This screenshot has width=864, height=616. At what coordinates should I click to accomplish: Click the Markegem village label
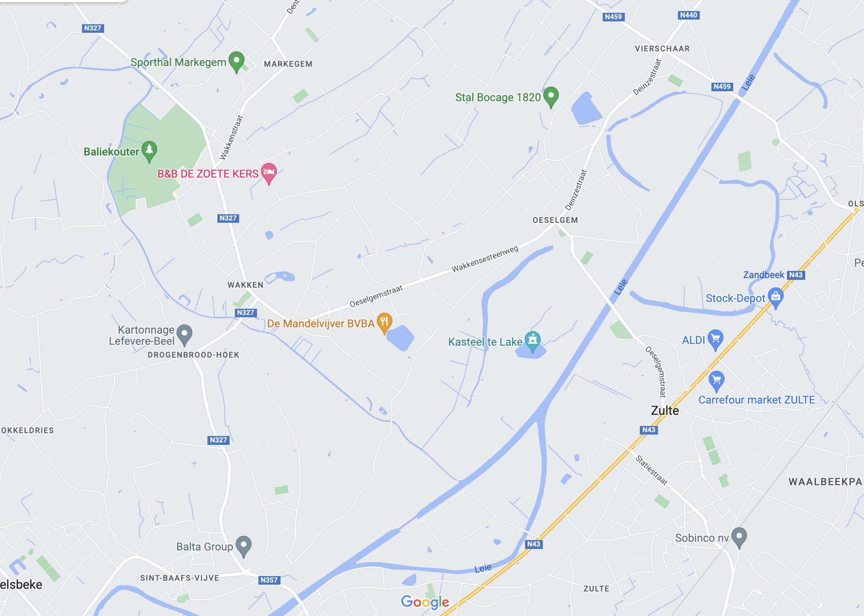point(288,64)
